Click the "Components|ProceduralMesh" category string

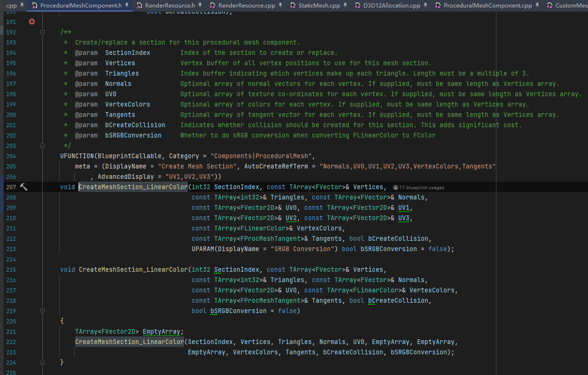click(x=261, y=156)
